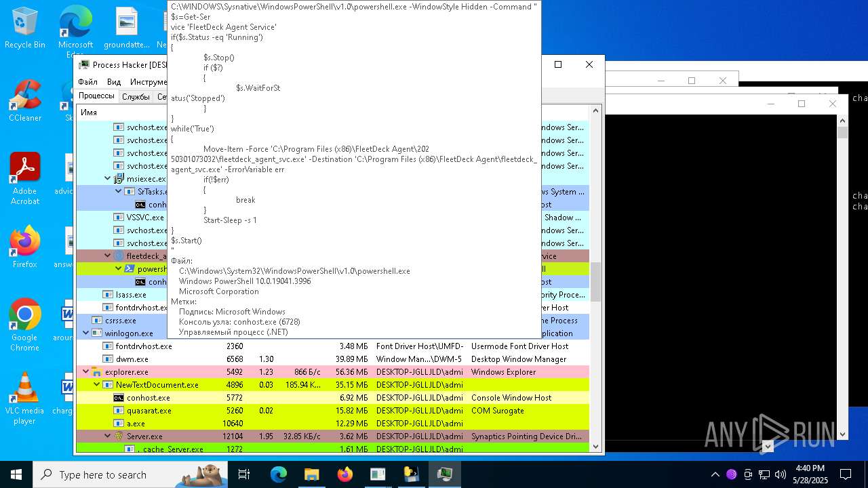Click the msiexec.exe installer icon
The image size is (868, 488).
pos(119,179)
